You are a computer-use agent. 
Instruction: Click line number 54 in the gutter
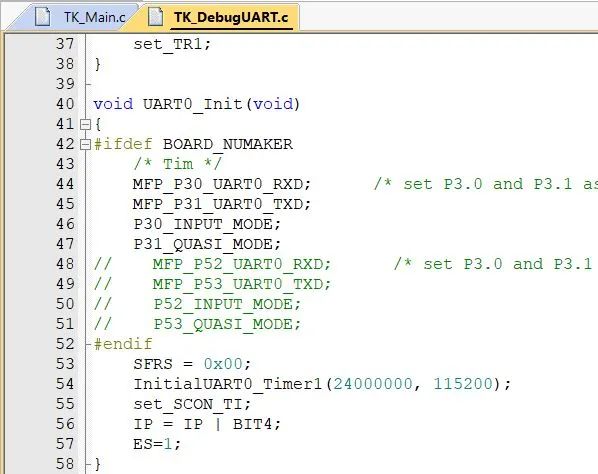[x=65, y=384]
